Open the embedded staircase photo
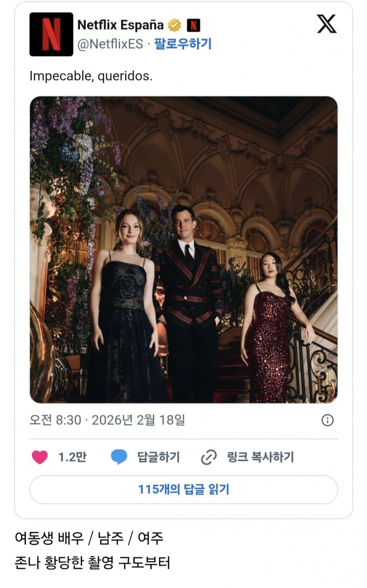This screenshot has height=588, width=367. point(183,250)
